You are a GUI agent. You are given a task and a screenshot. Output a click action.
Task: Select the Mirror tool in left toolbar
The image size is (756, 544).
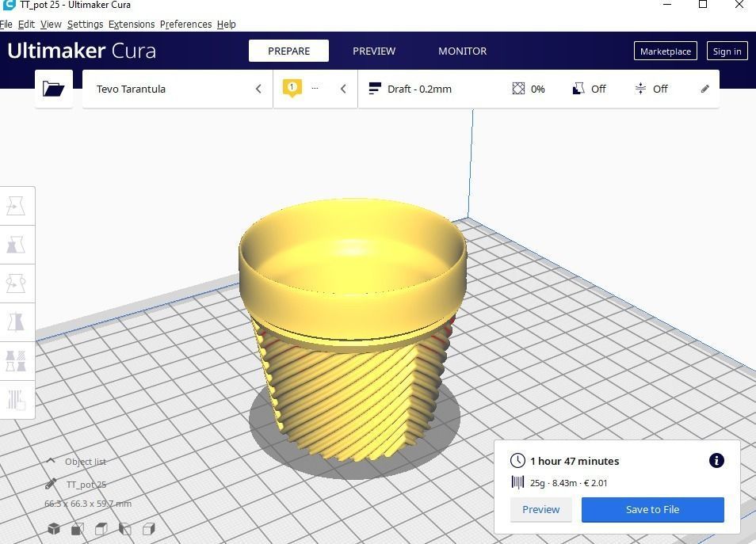(x=16, y=321)
